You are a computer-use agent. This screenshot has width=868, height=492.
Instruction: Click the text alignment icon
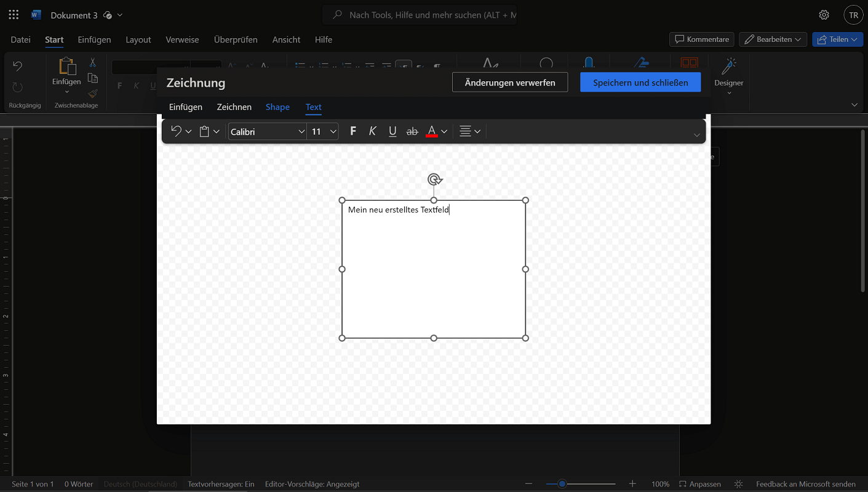pos(466,131)
